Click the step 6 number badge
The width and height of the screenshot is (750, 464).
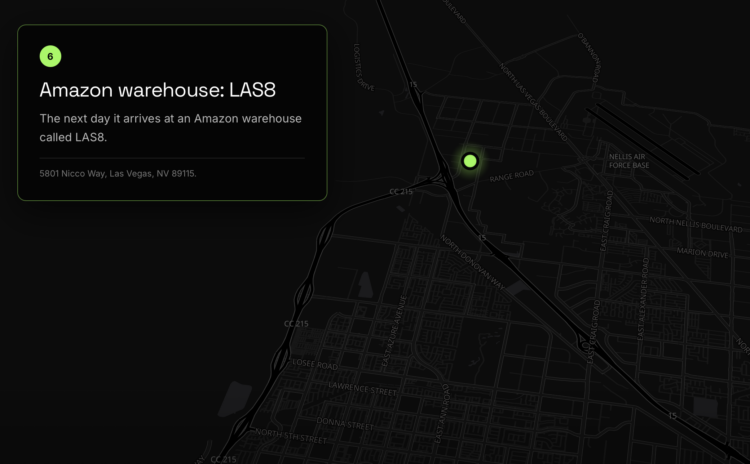[50, 56]
